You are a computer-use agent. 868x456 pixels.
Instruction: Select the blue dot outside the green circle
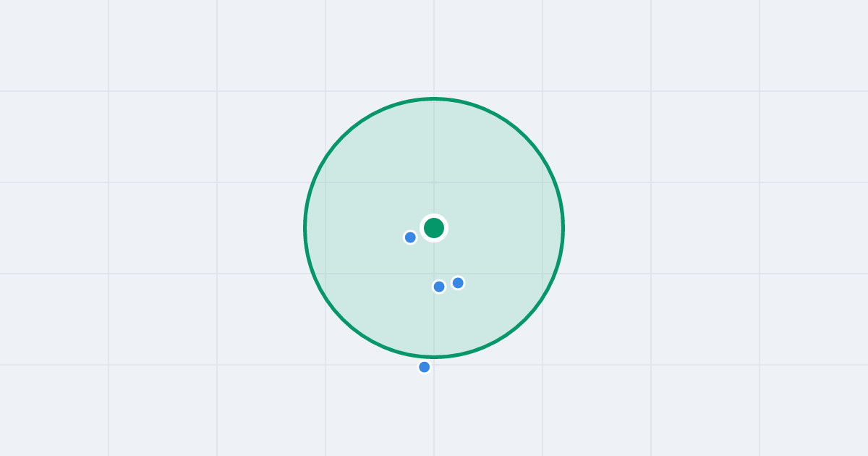point(425,367)
